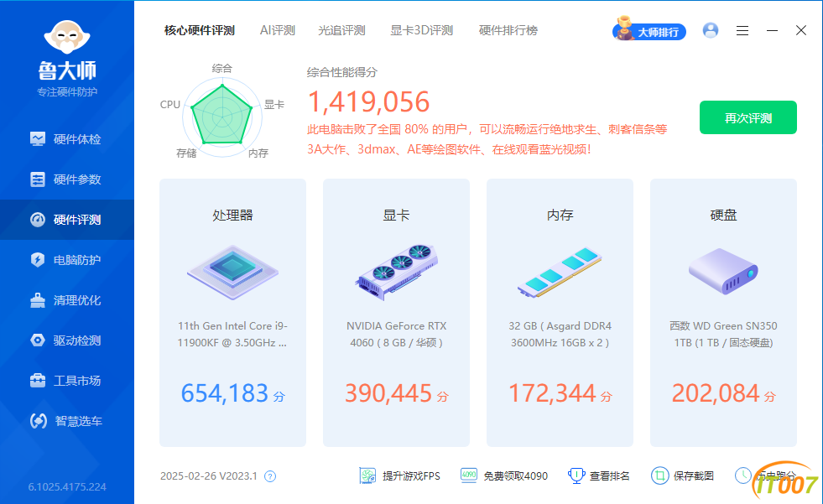Click version number 6.1025.4175.224 in sidebar
The image size is (823, 504).
click(67, 487)
